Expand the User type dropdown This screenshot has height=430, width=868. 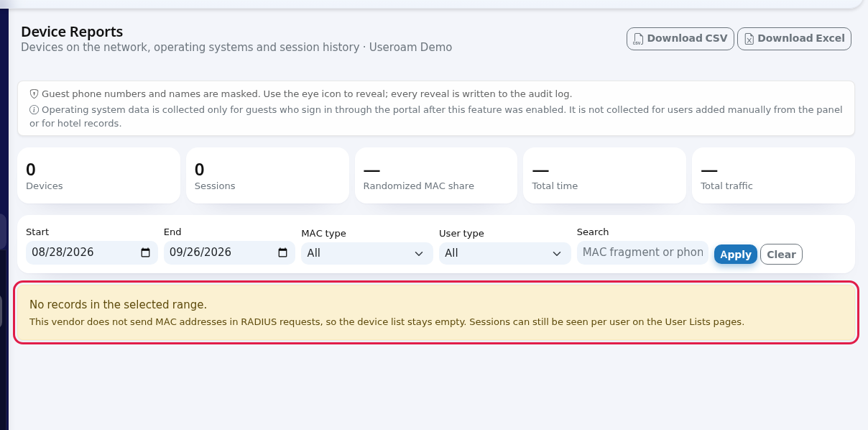(505, 253)
